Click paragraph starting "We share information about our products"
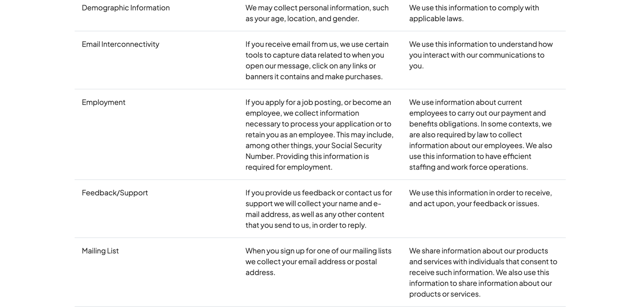The image size is (644, 307). [x=483, y=272]
